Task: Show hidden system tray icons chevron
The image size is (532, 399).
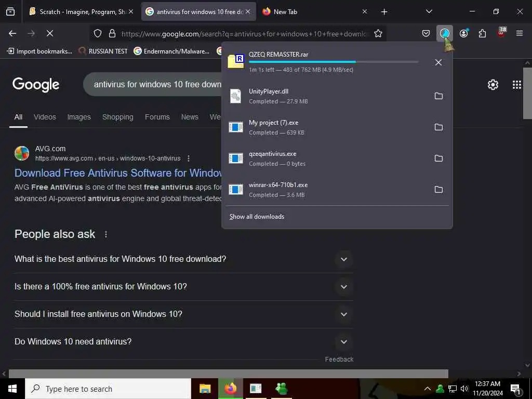Action: pos(428,389)
